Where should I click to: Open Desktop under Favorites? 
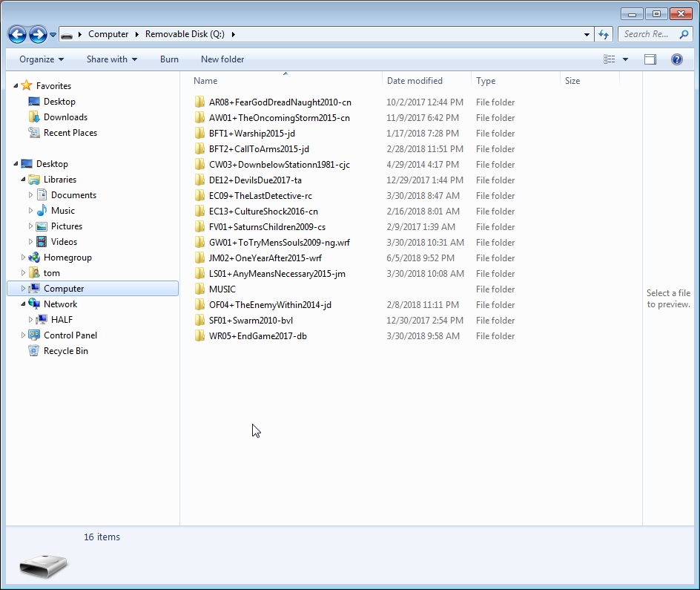click(x=59, y=102)
